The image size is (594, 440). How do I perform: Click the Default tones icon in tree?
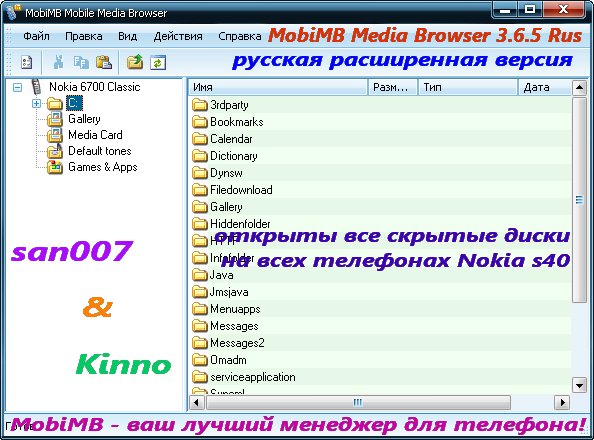[55, 151]
